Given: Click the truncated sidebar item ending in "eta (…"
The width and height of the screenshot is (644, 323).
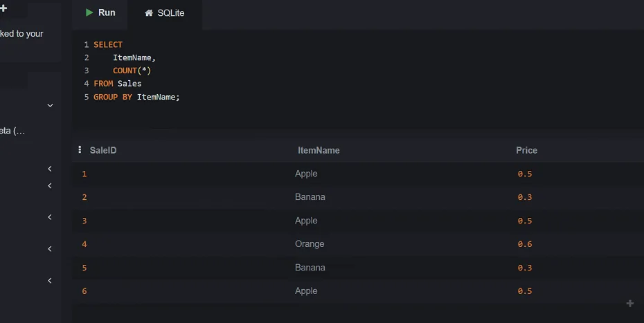Looking at the screenshot, I should [x=12, y=131].
